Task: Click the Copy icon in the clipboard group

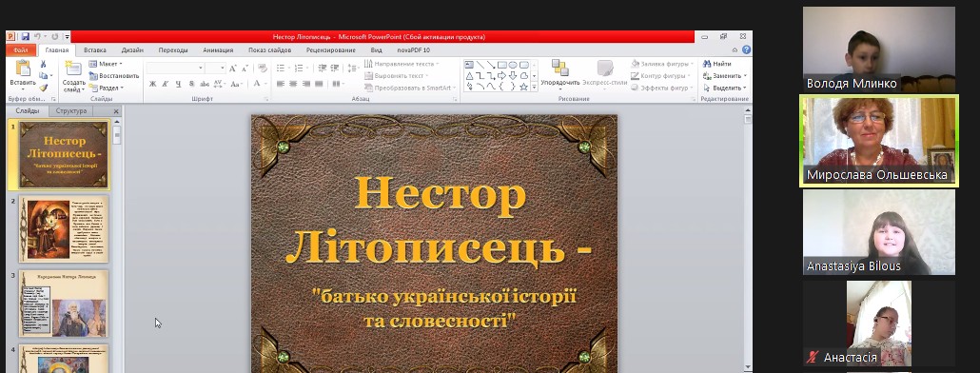Action: tap(43, 75)
